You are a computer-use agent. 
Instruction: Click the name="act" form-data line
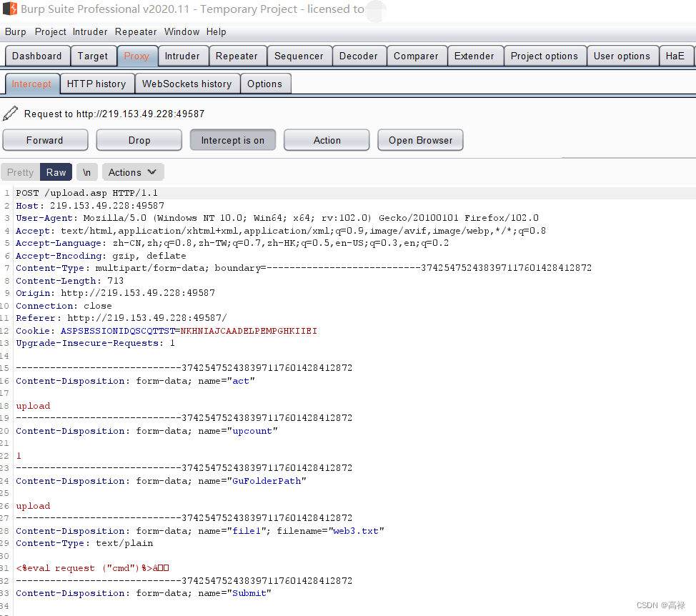(x=135, y=381)
